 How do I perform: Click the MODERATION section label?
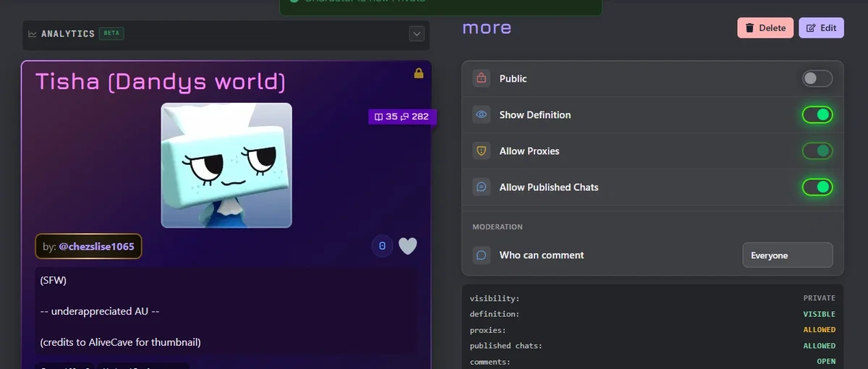(x=498, y=226)
